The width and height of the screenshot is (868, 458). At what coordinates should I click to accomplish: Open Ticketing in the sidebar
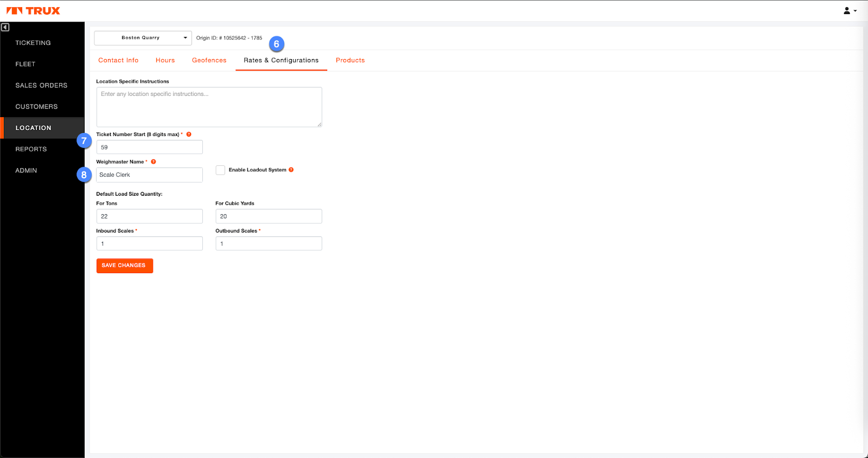pyautogui.click(x=33, y=43)
